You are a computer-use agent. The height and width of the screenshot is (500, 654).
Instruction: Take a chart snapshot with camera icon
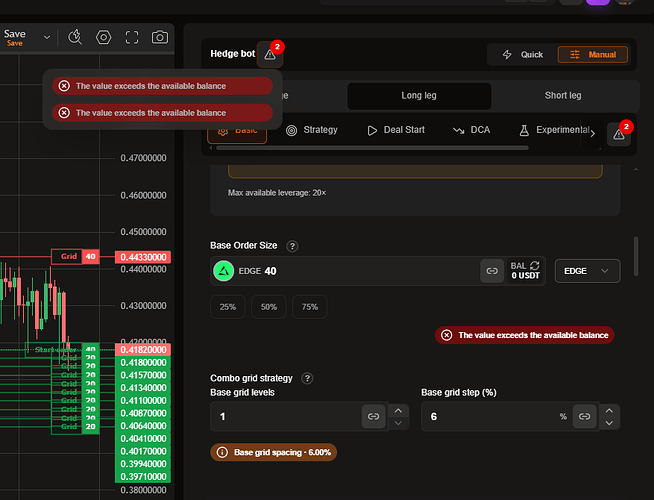[x=160, y=37]
